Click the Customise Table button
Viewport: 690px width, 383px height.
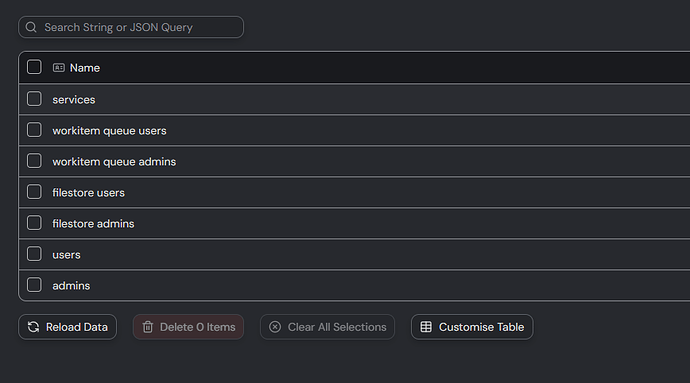tap(472, 327)
